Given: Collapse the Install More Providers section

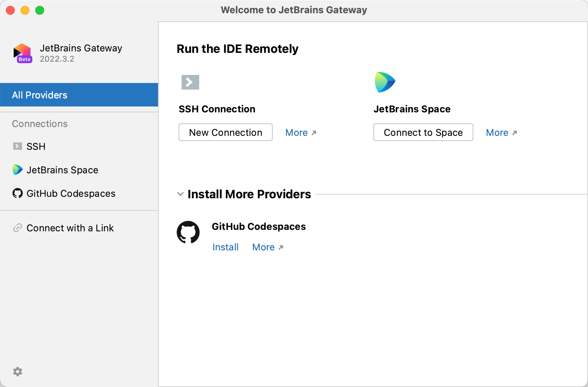Looking at the screenshot, I should point(180,194).
